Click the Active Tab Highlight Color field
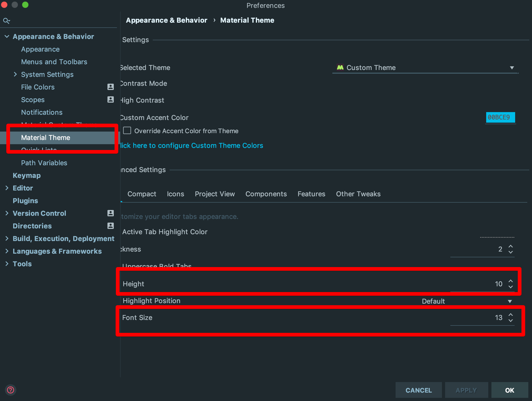The height and width of the screenshot is (401, 532). click(497, 233)
